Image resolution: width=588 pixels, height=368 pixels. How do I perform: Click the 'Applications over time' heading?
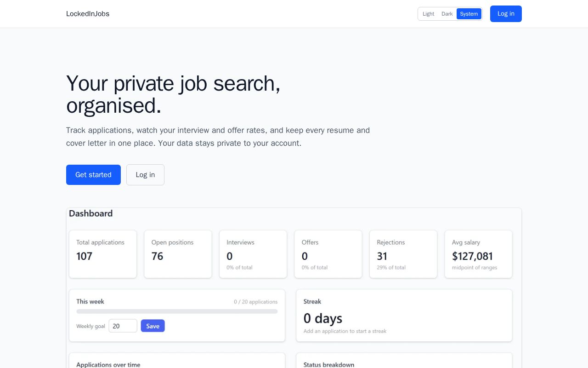(108, 365)
